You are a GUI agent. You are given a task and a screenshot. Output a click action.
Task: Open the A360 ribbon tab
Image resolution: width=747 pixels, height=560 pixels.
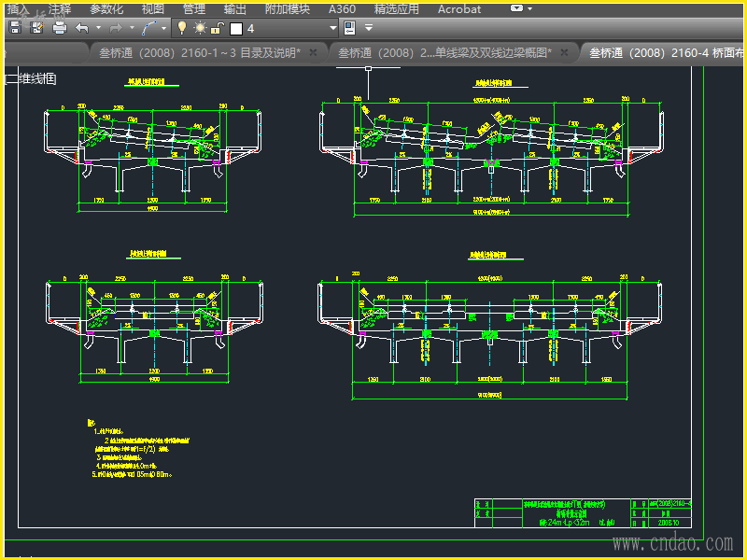pyautogui.click(x=342, y=8)
